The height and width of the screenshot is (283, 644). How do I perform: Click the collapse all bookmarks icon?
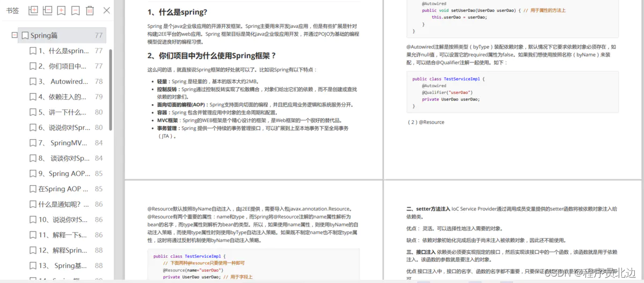(x=48, y=10)
